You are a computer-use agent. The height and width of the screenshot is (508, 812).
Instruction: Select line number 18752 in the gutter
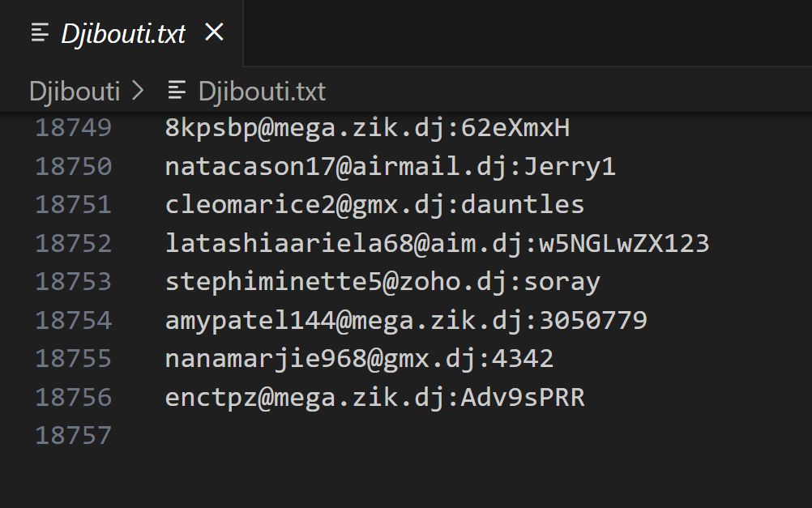coord(74,243)
